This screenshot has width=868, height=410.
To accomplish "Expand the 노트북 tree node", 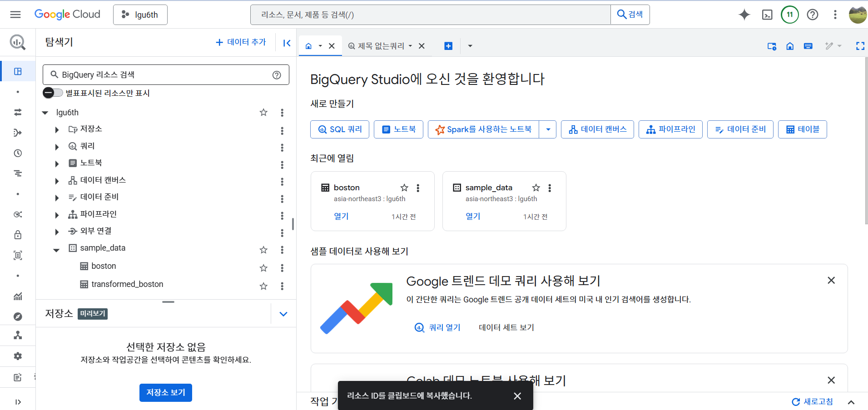I will (x=57, y=163).
